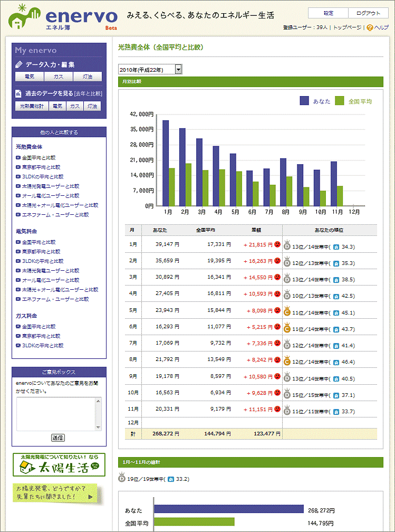
Task: Click the D medal beside 19位/19世帯中
Action: [122, 479]
